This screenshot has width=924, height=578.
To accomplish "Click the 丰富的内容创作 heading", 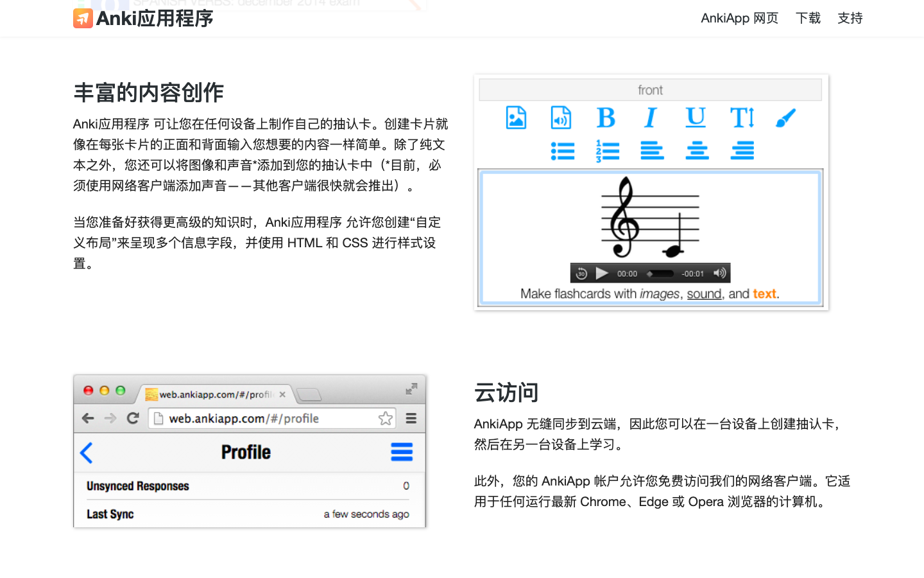I will (149, 92).
